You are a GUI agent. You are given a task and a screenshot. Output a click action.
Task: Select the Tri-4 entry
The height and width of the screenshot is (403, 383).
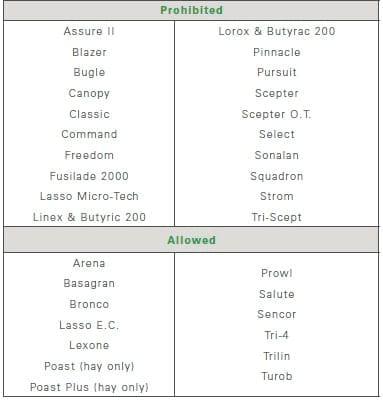point(277,335)
